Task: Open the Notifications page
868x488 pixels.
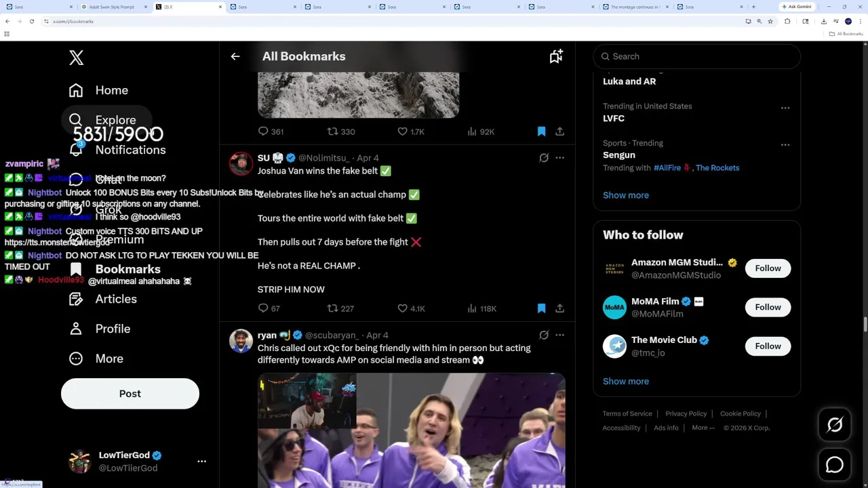Action: point(117,150)
